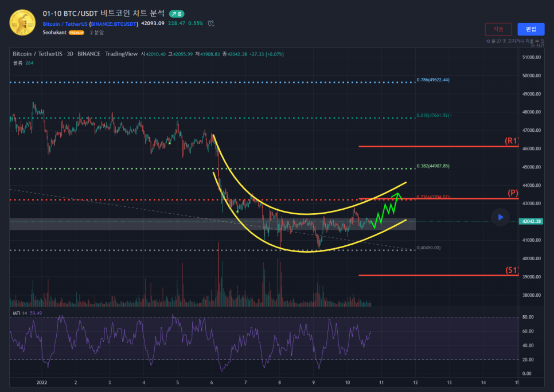Click the red Delete (지움) button
This screenshot has height=392, width=554.
(x=498, y=29)
